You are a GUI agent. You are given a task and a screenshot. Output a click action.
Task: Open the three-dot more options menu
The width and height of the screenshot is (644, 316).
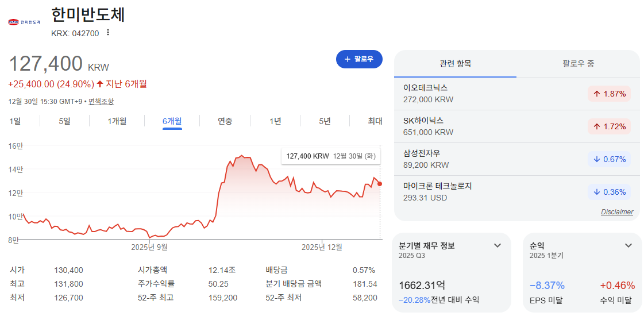tap(108, 33)
